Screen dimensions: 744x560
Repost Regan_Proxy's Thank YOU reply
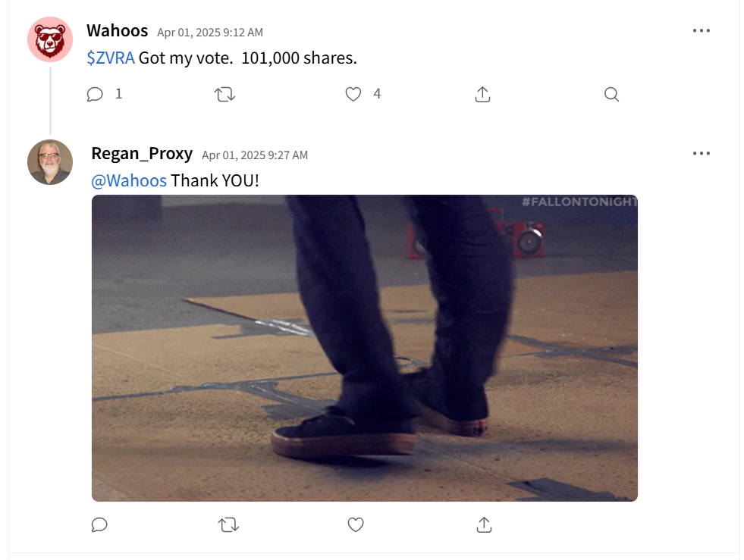(228, 524)
